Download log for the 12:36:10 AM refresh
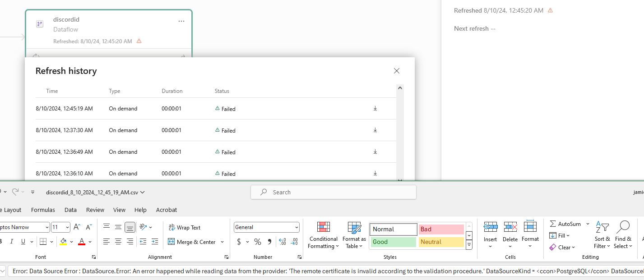 pyautogui.click(x=375, y=173)
